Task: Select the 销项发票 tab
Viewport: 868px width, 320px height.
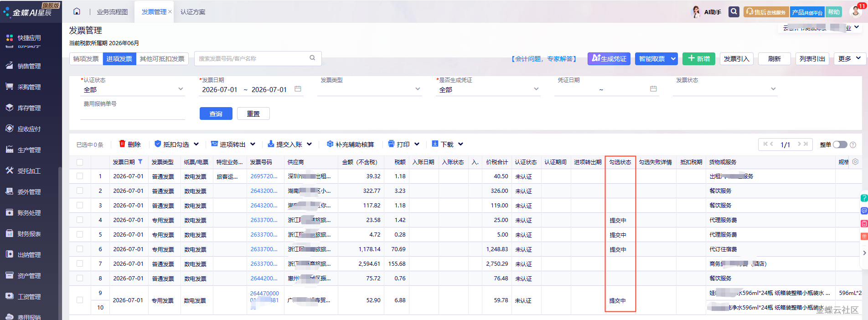Action: (x=86, y=59)
